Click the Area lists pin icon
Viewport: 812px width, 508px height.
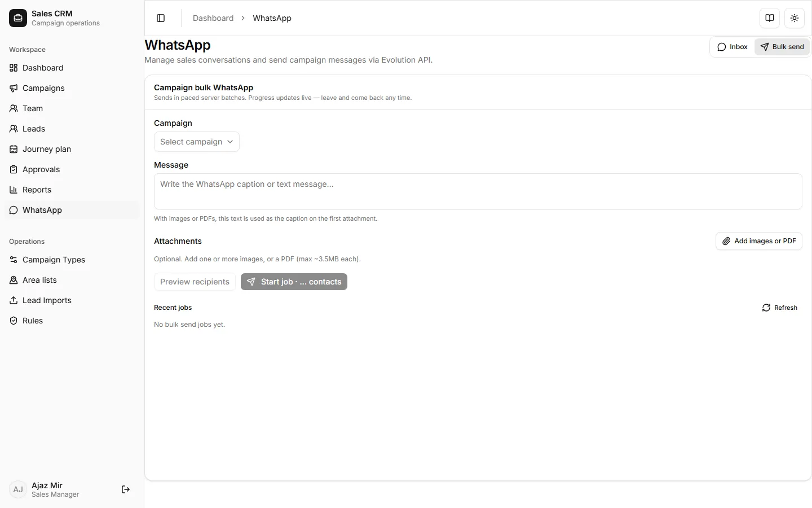14,280
